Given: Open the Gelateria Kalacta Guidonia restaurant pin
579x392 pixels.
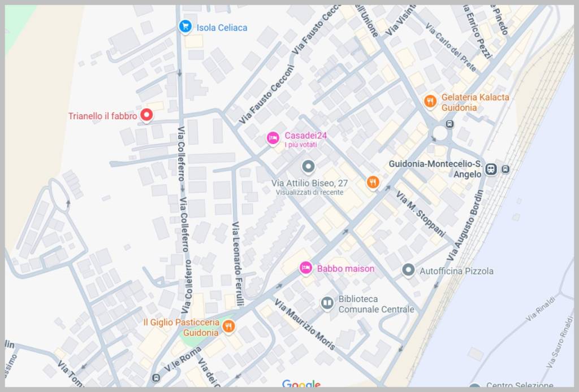Looking at the screenshot, I should coord(430,102).
